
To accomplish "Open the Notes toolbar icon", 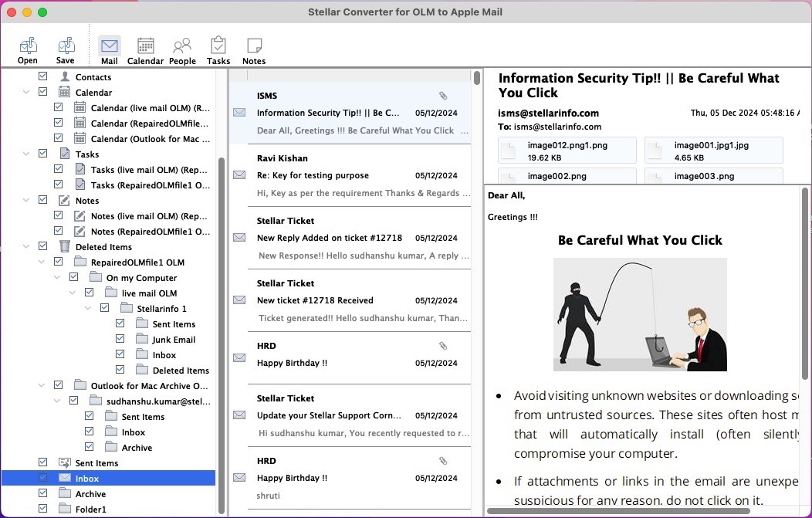I will click(253, 49).
